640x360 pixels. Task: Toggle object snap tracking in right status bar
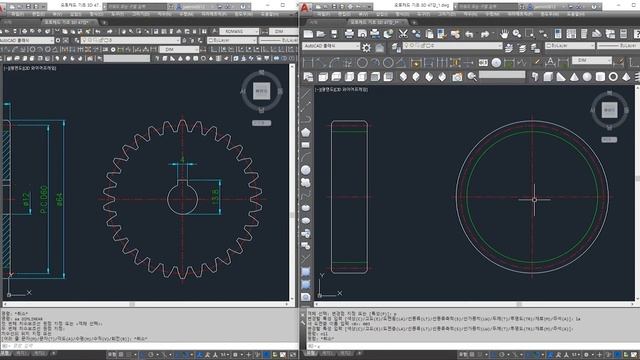(529, 355)
